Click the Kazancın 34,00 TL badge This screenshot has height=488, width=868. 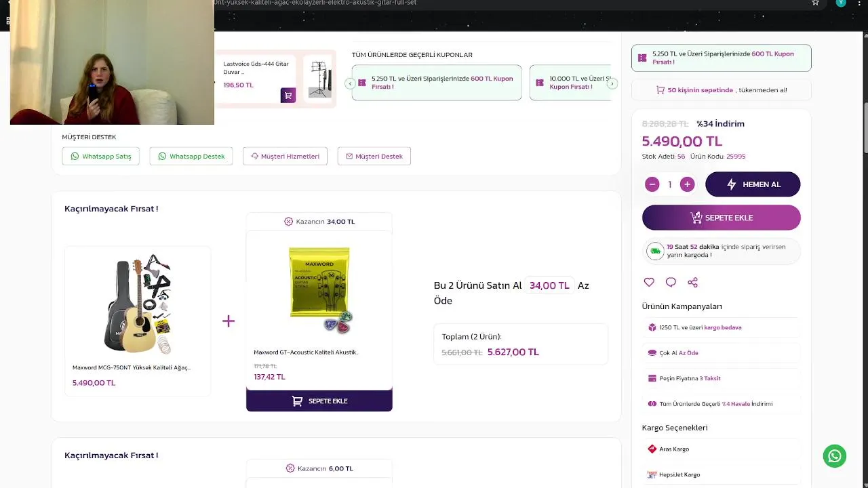pyautogui.click(x=319, y=222)
